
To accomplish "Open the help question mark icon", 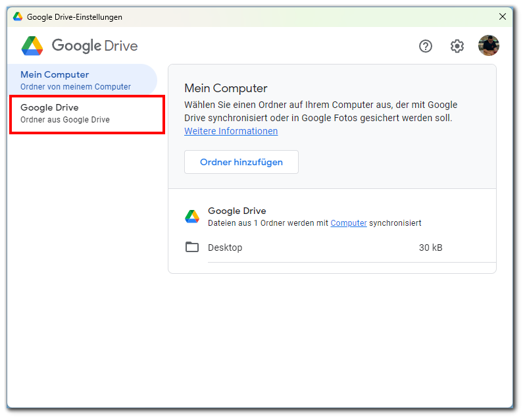I will pyautogui.click(x=426, y=46).
